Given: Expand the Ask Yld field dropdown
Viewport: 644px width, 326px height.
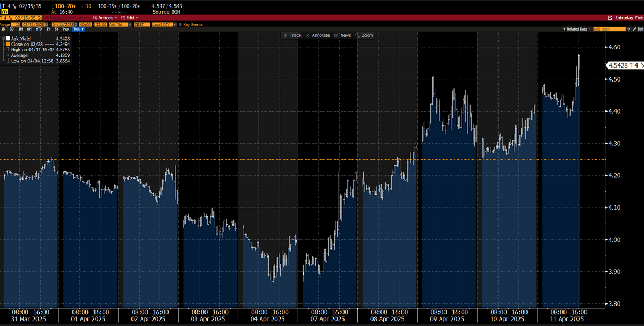Looking at the screenshot, I should pos(130,25).
